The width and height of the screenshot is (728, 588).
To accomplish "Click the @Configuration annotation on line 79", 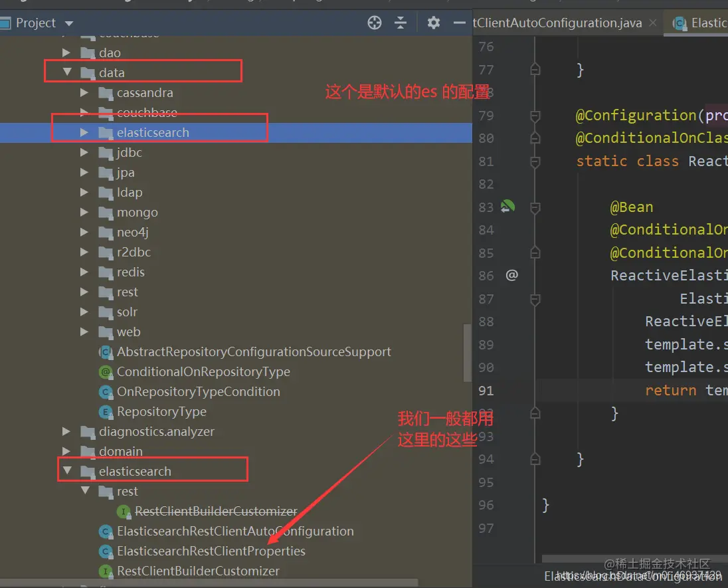I will (636, 115).
